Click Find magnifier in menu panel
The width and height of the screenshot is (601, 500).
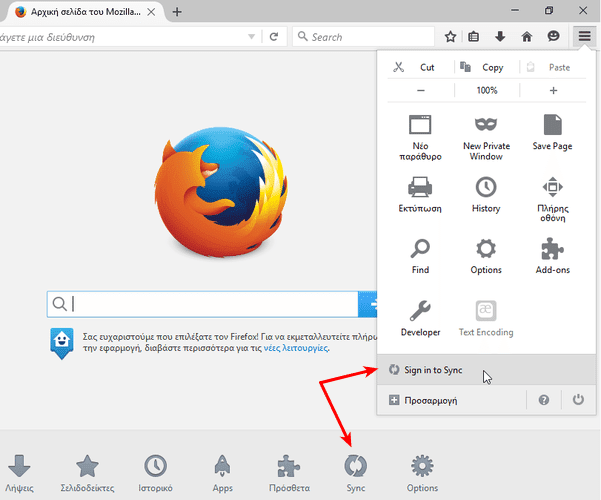(420, 256)
